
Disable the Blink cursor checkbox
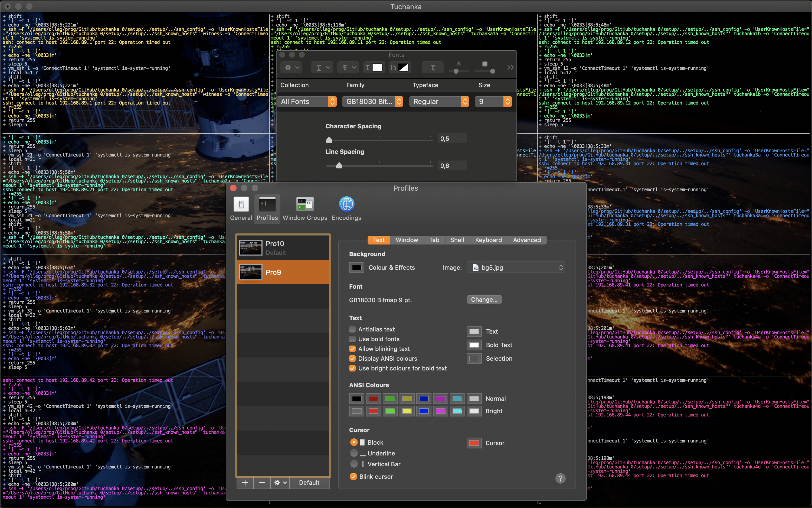[x=353, y=476]
